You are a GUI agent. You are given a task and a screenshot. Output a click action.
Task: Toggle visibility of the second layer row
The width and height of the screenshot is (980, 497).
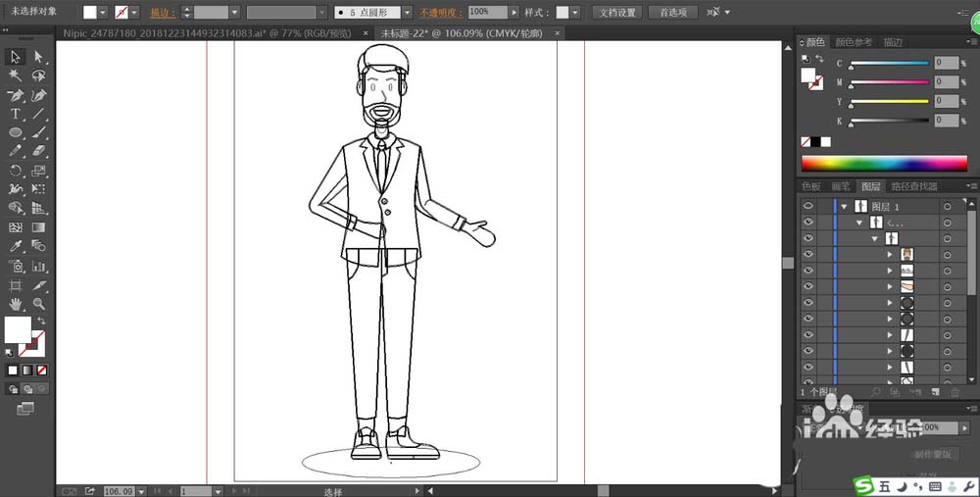coord(808,222)
